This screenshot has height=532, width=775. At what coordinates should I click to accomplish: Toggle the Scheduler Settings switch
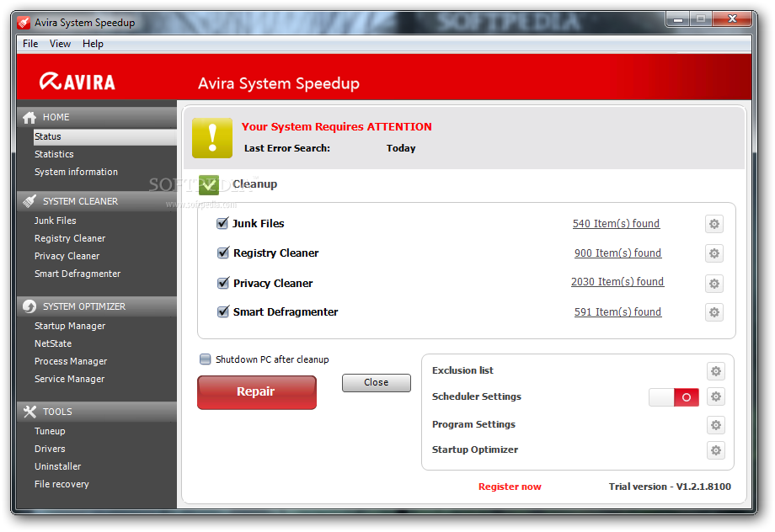pyautogui.click(x=674, y=397)
